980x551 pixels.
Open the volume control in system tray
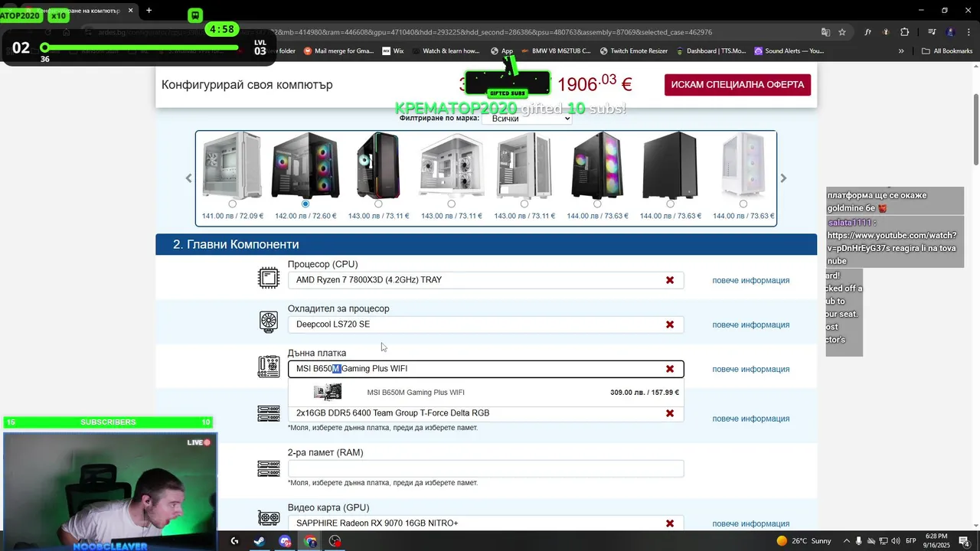897,541
